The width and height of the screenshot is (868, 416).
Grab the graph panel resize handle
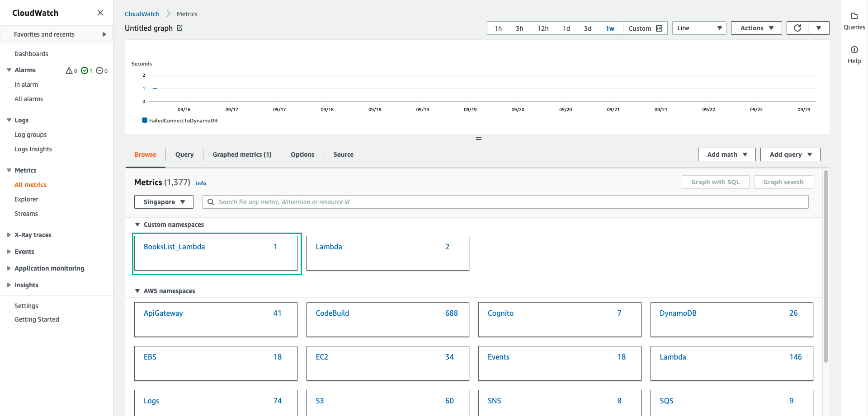click(479, 138)
